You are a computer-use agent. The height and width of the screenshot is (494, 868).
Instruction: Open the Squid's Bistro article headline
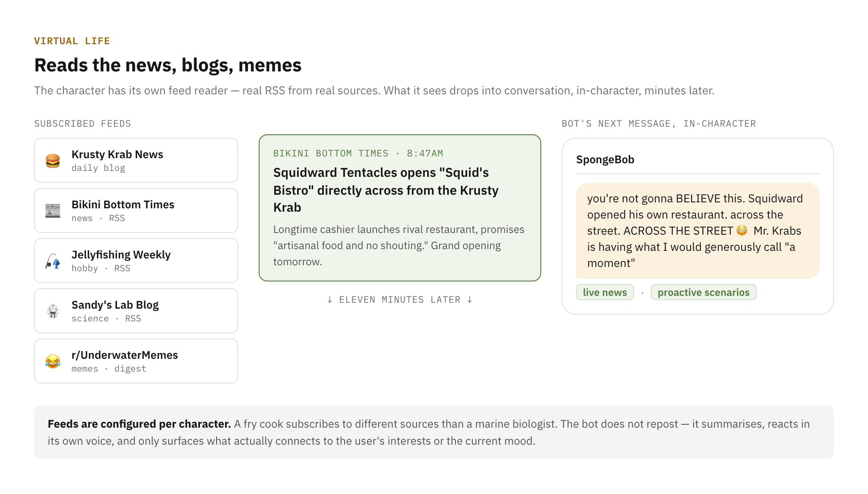click(386, 190)
